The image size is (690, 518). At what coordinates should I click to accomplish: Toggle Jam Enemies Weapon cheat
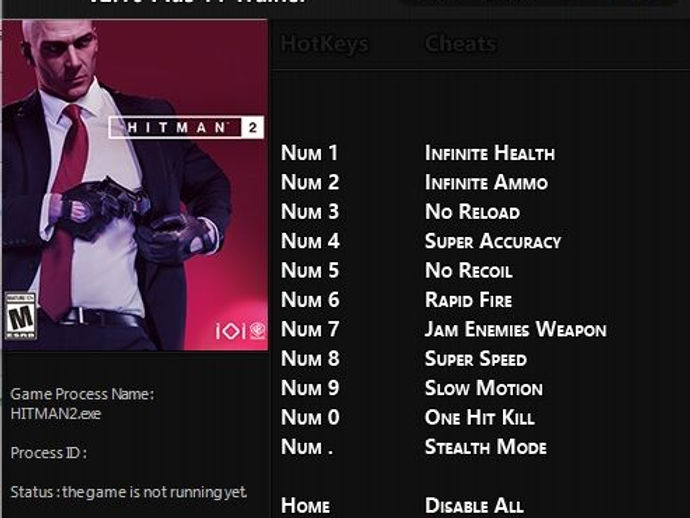tap(516, 329)
